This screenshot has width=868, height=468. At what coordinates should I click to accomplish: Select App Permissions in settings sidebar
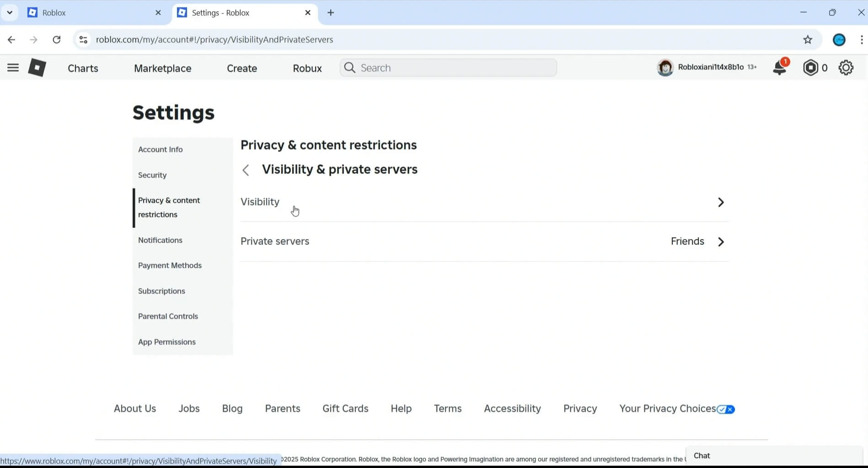click(x=183, y=342)
